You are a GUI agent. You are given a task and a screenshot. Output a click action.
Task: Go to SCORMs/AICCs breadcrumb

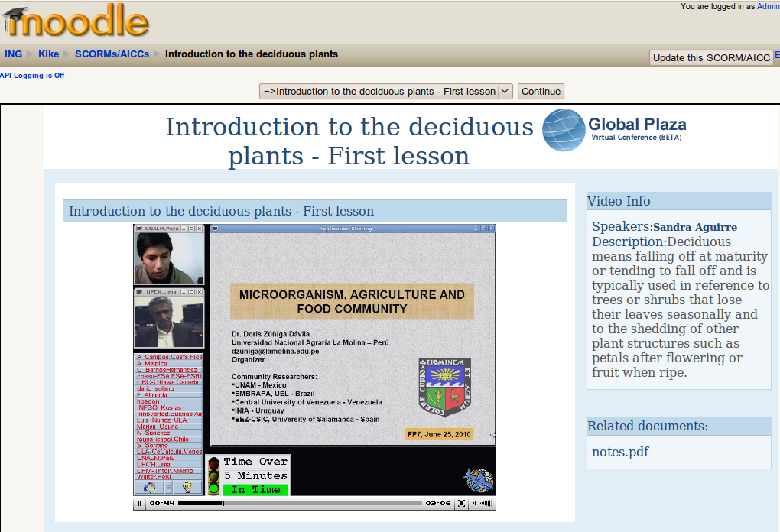click(112, 54)
